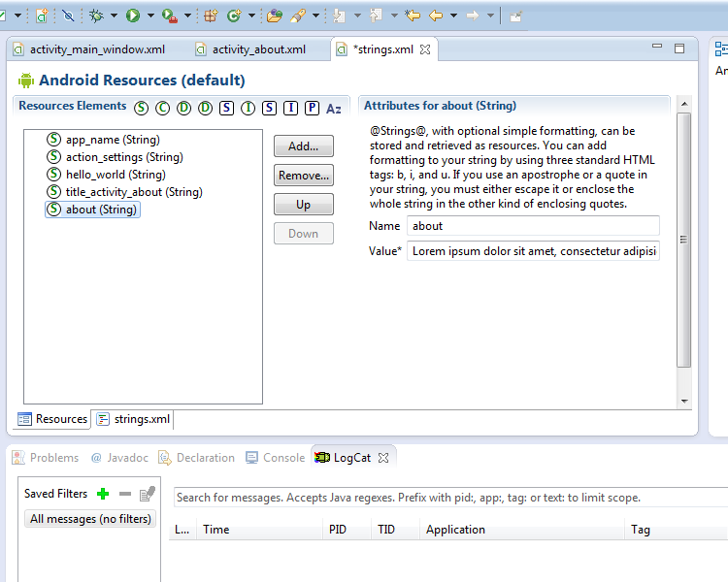
Task: Open the Declaration view tab
Action: 196,458
